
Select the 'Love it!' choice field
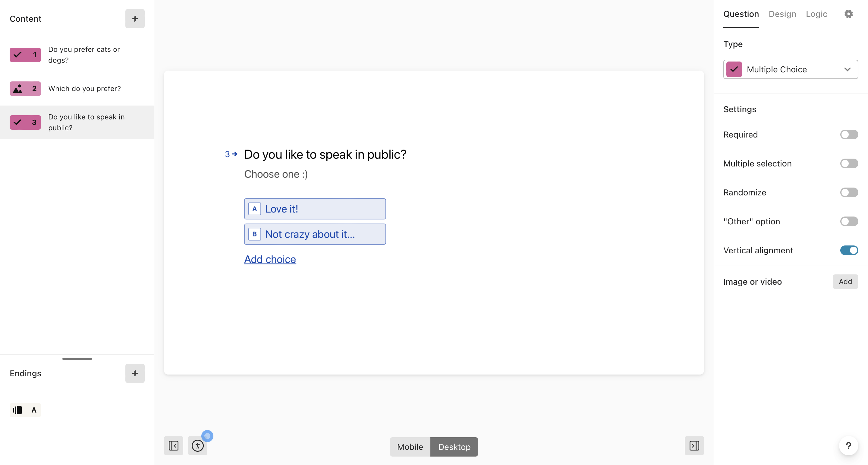pyautogui.click(x=315, y=209)
